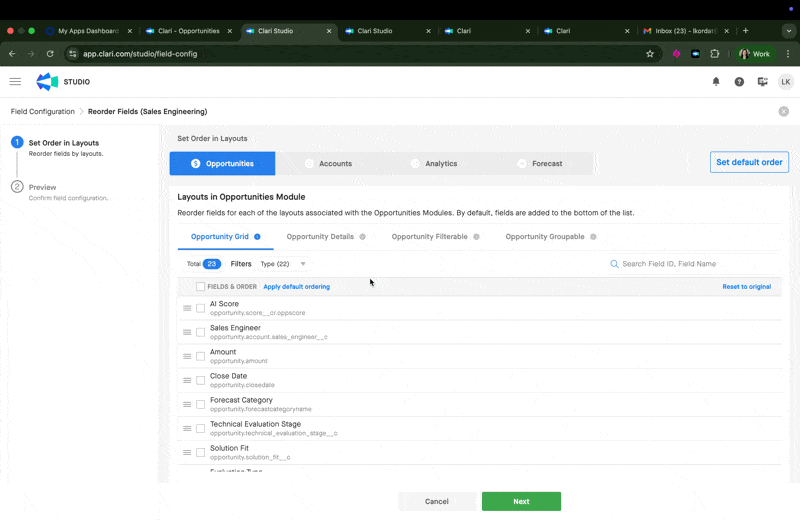The height and width of the screenshot is (520, 800).
Task: Click the Preview step in wizard
Action: (x=42, y=187)
